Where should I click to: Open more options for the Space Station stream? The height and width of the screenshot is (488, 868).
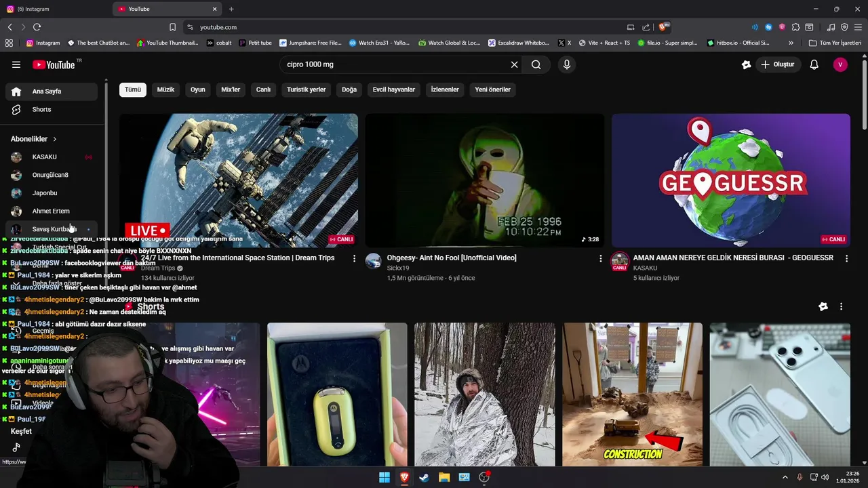point(354,258)
